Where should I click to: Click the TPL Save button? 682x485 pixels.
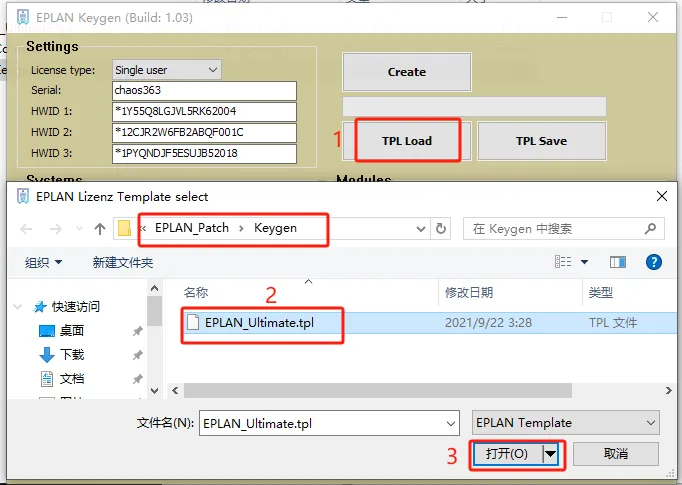(x=542, y=141)
